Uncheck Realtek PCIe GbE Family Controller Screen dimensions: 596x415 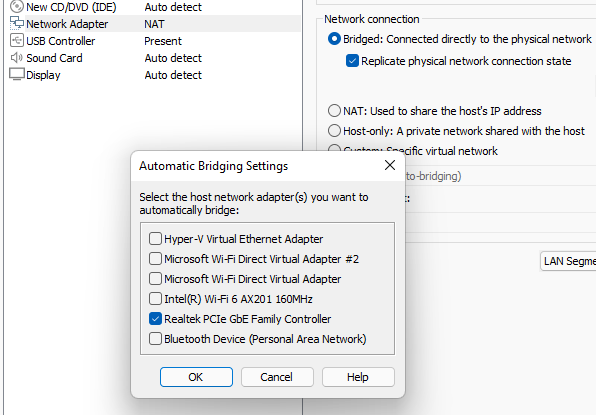155,319
